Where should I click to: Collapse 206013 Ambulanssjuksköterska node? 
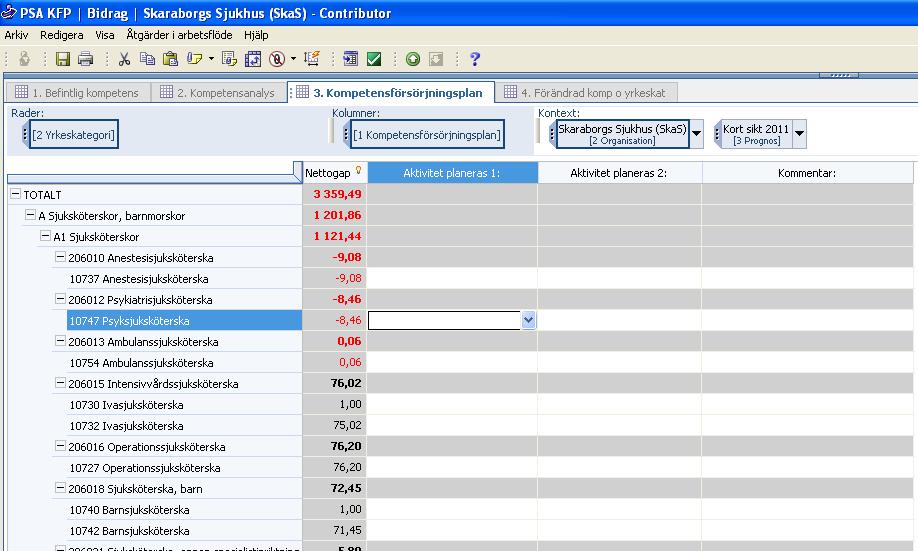point(60,341)
